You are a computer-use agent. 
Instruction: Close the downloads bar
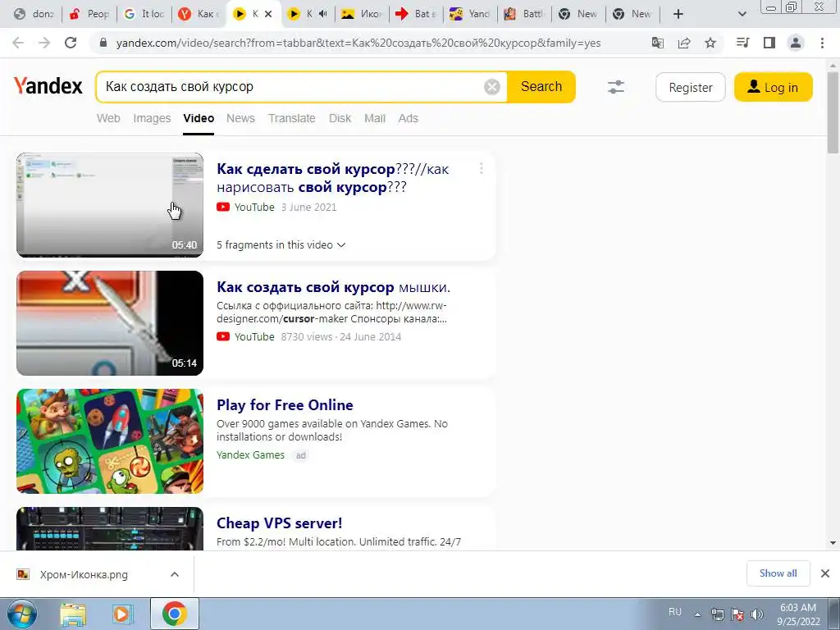click(x=825, y=573)
